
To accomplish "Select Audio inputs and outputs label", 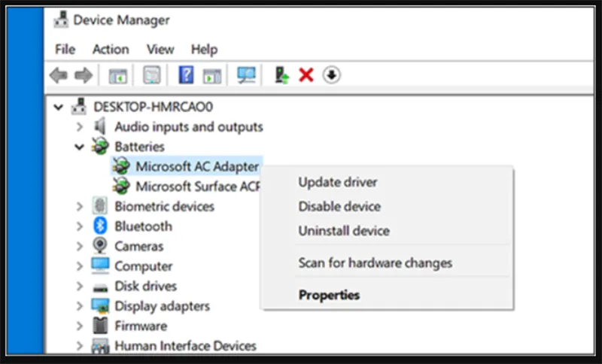I will coord(189,126).
